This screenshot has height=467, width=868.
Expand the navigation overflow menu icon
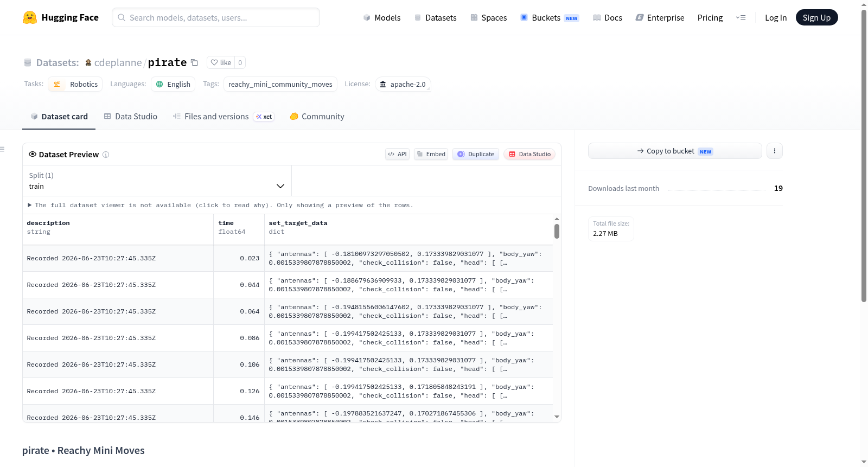741,17
